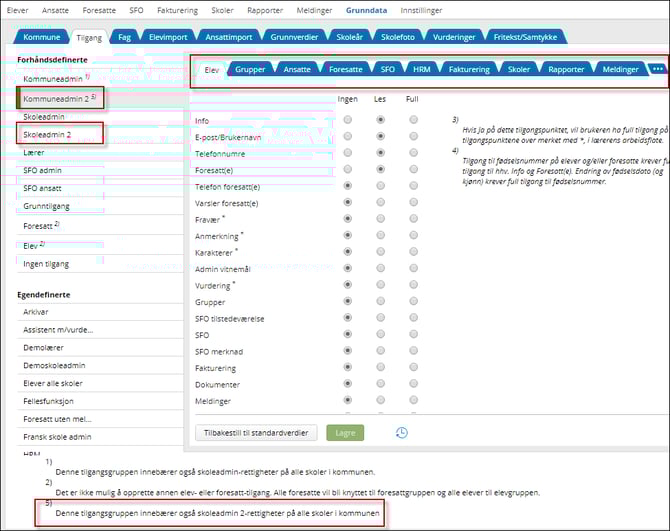Click the history clock icon beside Lagre
This screenshot has width=670, height=531.
tap(401, 433)
